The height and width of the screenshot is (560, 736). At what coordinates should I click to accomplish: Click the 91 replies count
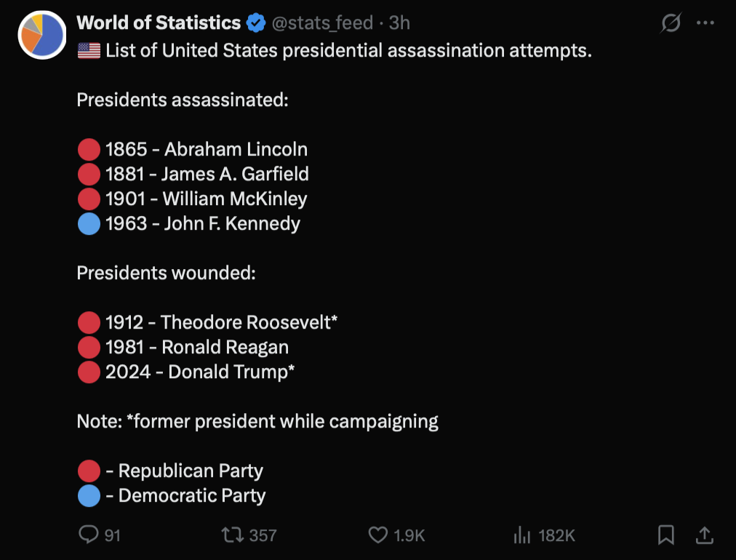(x=112, y=536)
